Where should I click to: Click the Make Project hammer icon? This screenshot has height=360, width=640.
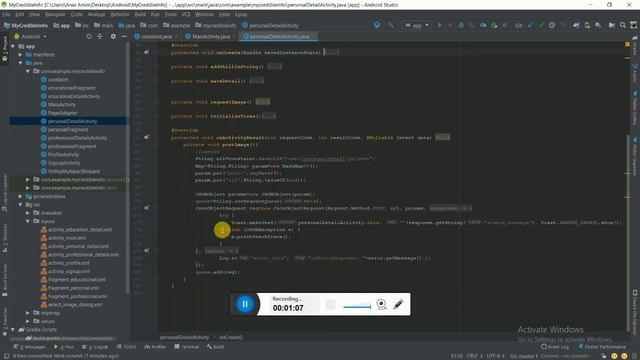[391, 25]
